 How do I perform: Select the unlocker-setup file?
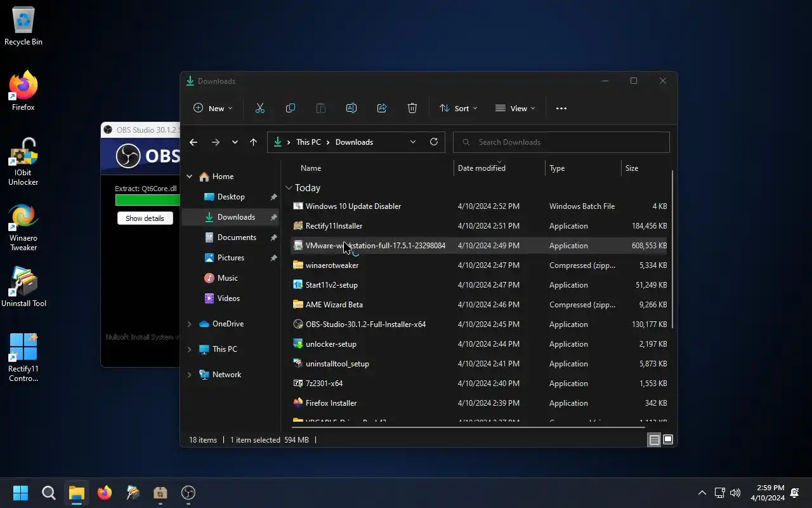point(480,344)
